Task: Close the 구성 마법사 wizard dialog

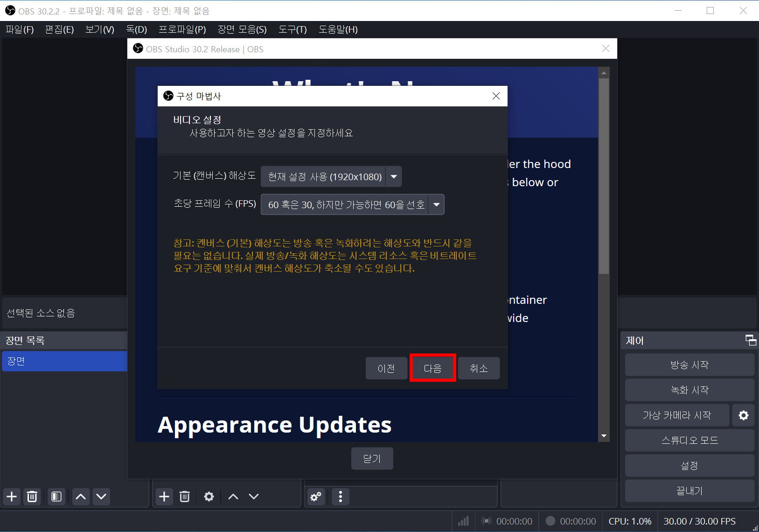Action: tap(496, 96)
